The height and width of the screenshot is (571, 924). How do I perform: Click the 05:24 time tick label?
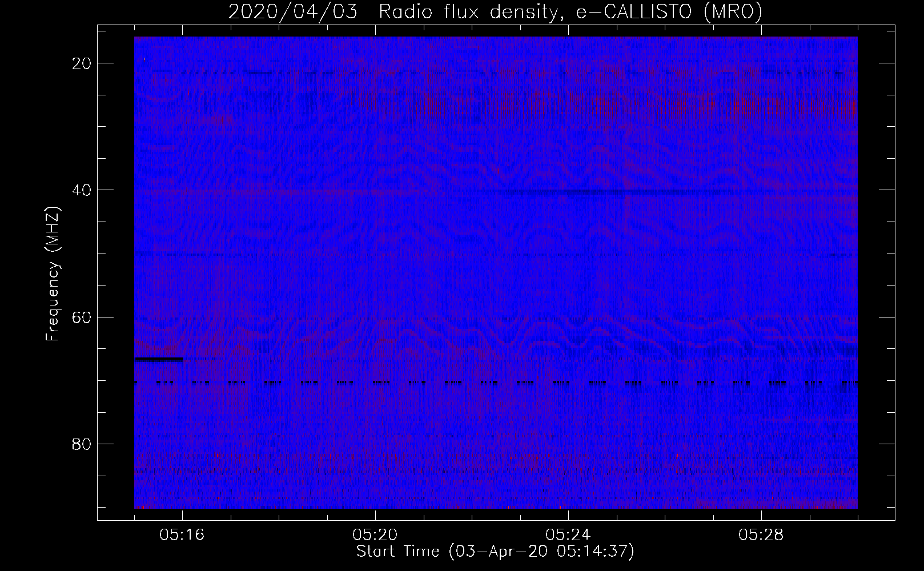click(x=568, y=535)
